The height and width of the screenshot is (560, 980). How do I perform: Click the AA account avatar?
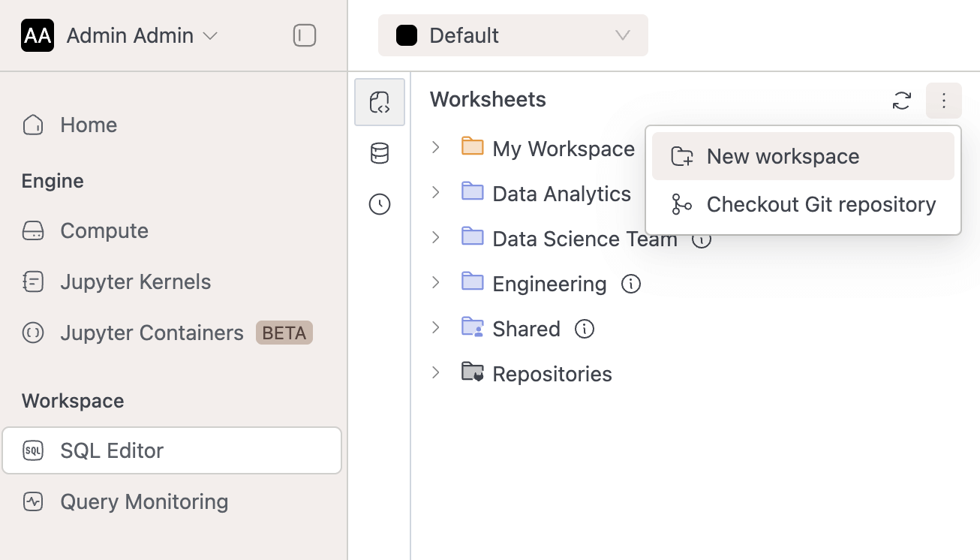tap(38, 35)
